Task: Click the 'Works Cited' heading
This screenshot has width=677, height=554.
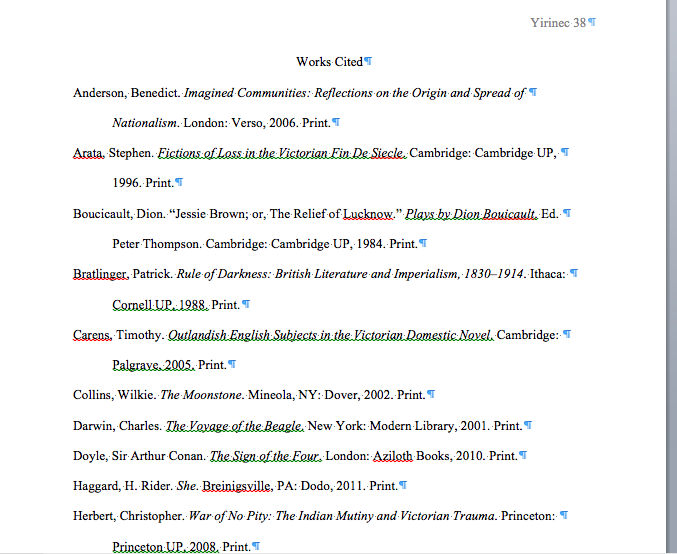Action: point(329,62)
